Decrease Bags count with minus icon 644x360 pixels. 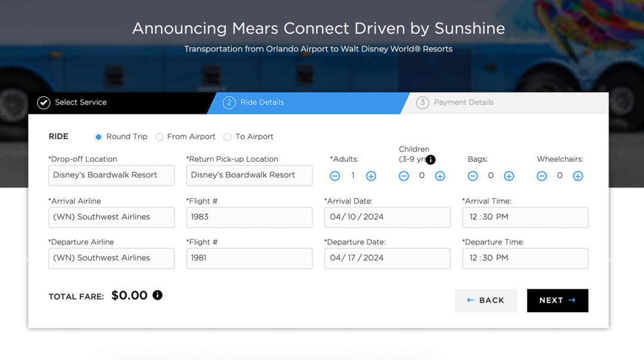pos(473,176)
